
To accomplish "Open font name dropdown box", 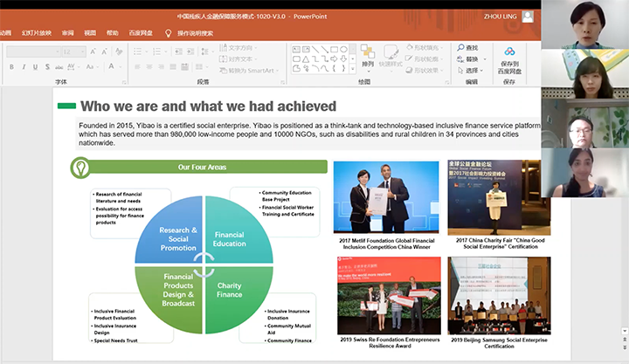I will 33,52.
